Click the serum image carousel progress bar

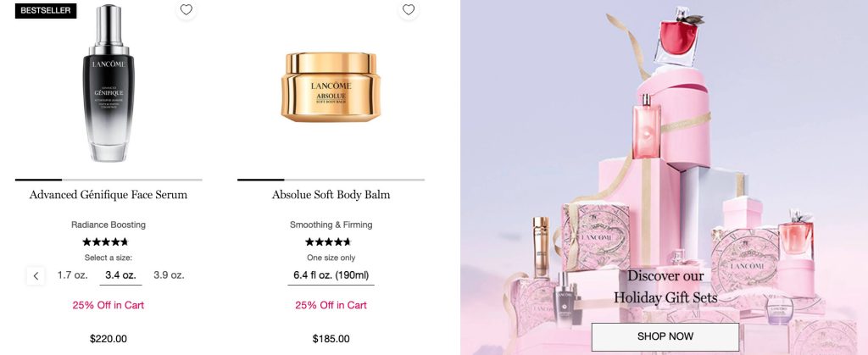108,180
